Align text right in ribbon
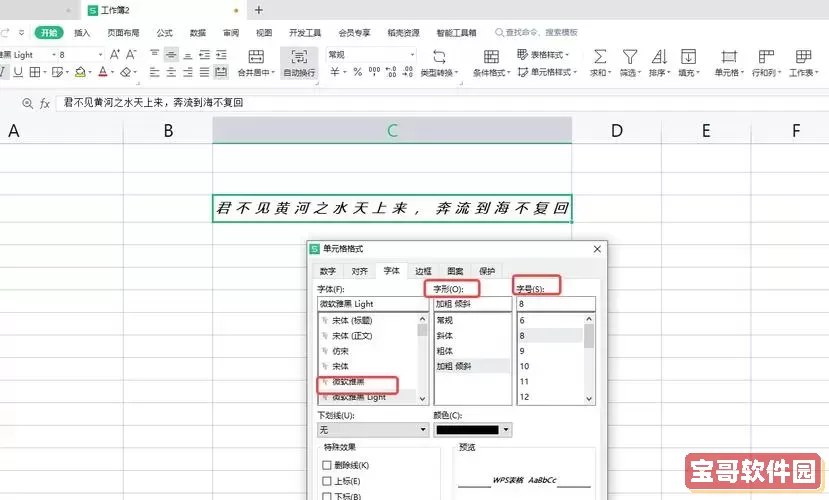 [188, 72]
